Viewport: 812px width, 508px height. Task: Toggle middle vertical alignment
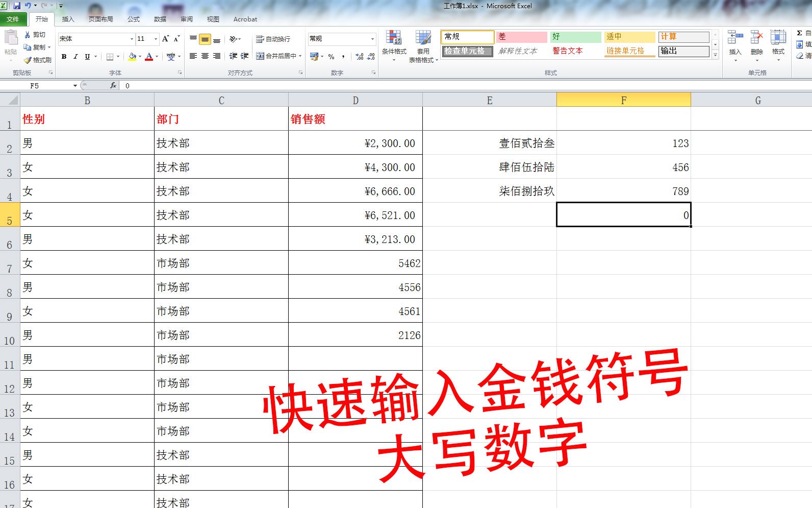205,39
